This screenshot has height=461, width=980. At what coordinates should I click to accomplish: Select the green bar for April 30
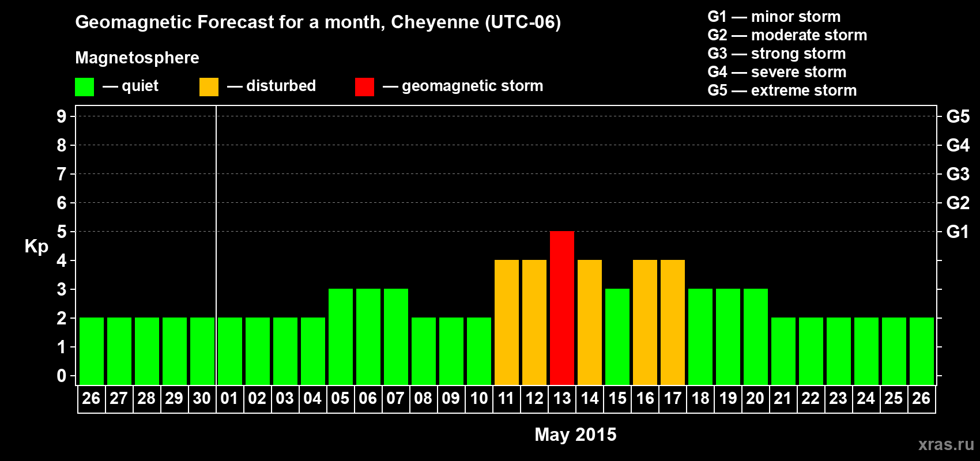[202, 351]
